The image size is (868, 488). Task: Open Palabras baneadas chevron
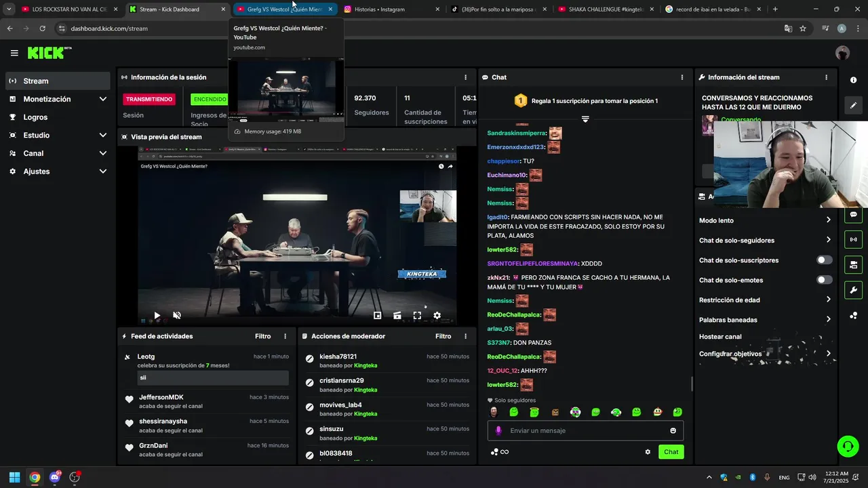click(x=828, y=319)
